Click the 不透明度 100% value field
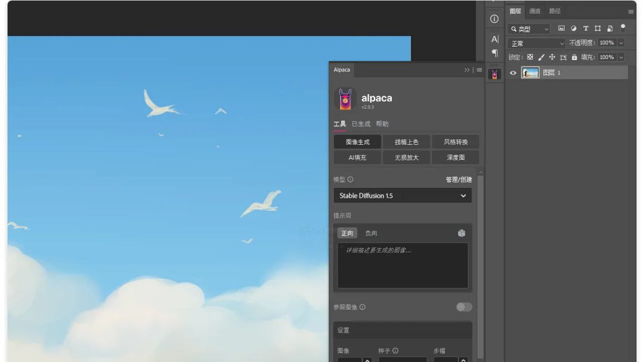 607,43
